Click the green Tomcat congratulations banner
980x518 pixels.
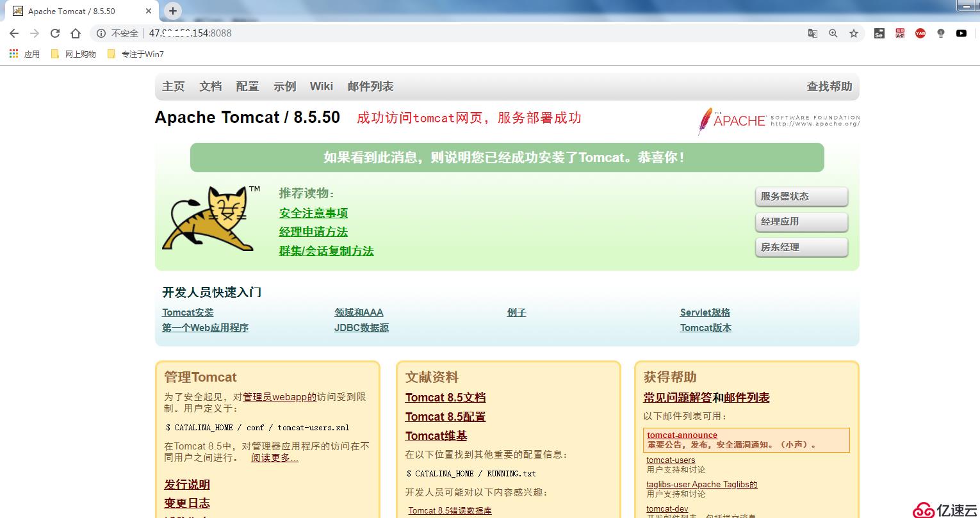coord(507,158)
